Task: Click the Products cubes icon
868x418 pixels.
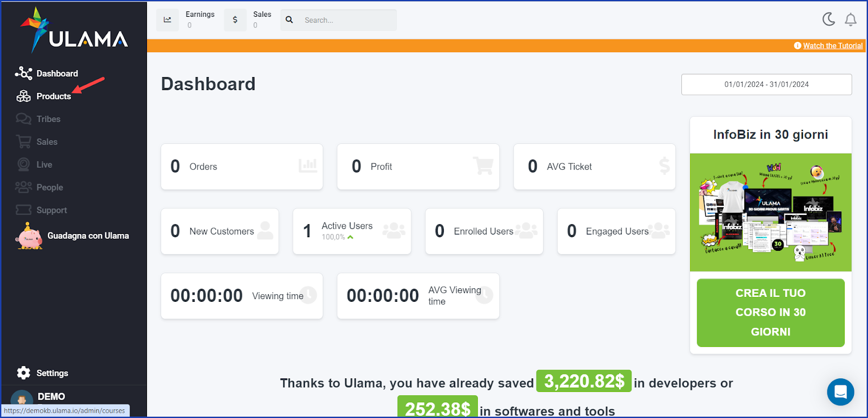Action: coord(23,96)
